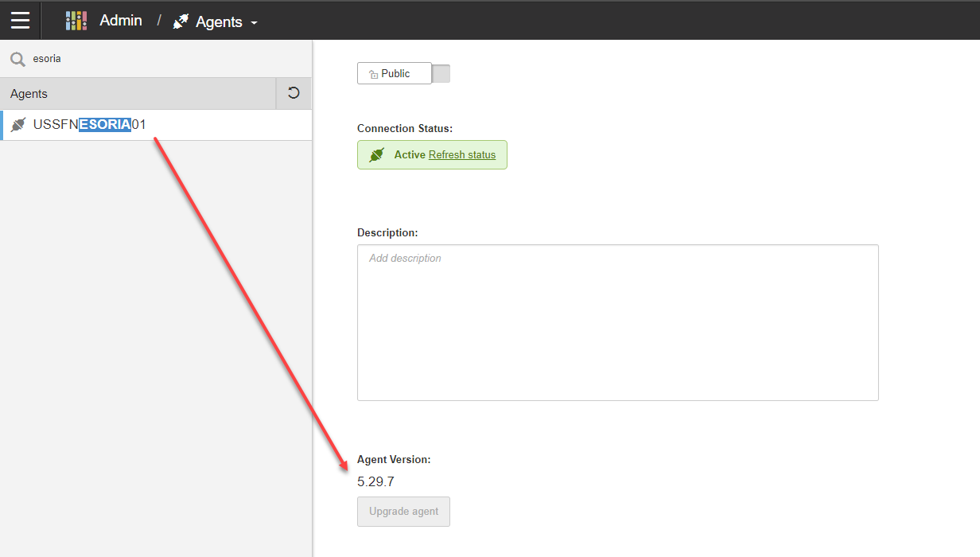Go to the Admin breadcrumb
The image size is (980, 557).
click(x=121, y=21)
